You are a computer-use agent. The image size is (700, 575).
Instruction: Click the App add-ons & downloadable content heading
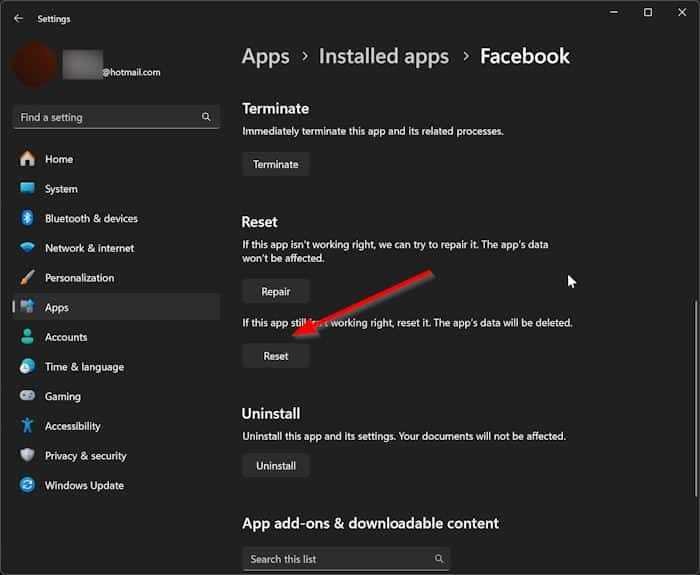tap(370, 523)
